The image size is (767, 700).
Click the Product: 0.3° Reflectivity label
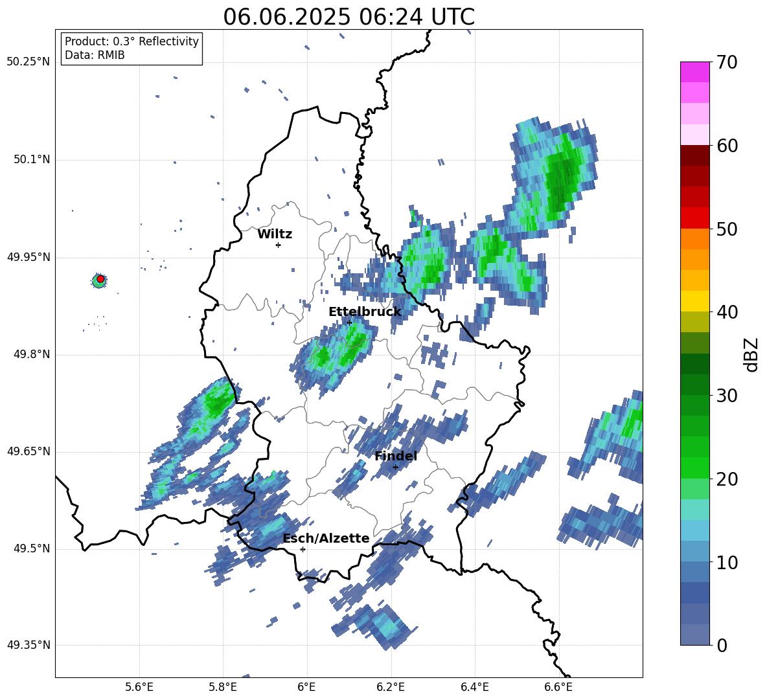coord(132,41)
